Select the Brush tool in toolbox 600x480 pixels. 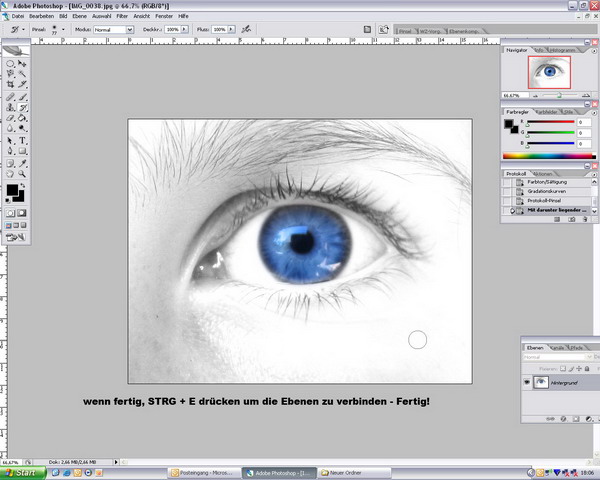tap(22, 97)
